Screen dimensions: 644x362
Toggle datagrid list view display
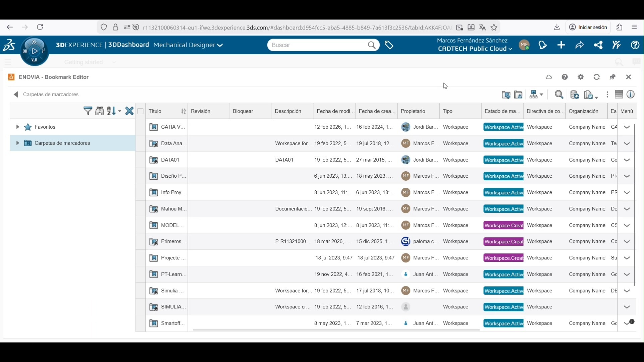(619, 95)
